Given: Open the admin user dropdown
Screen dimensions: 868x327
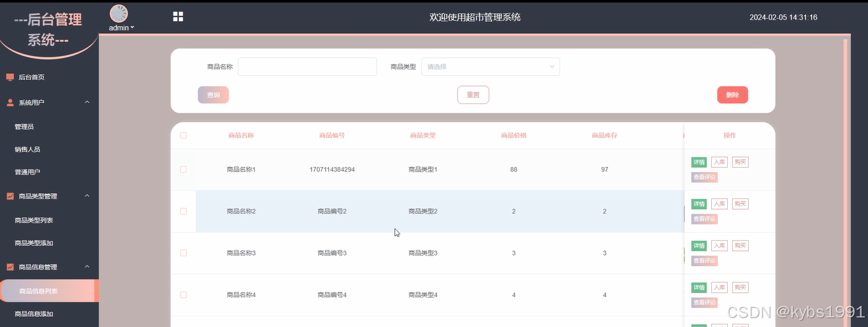Looking at the screenshot, I should point(121,28).
